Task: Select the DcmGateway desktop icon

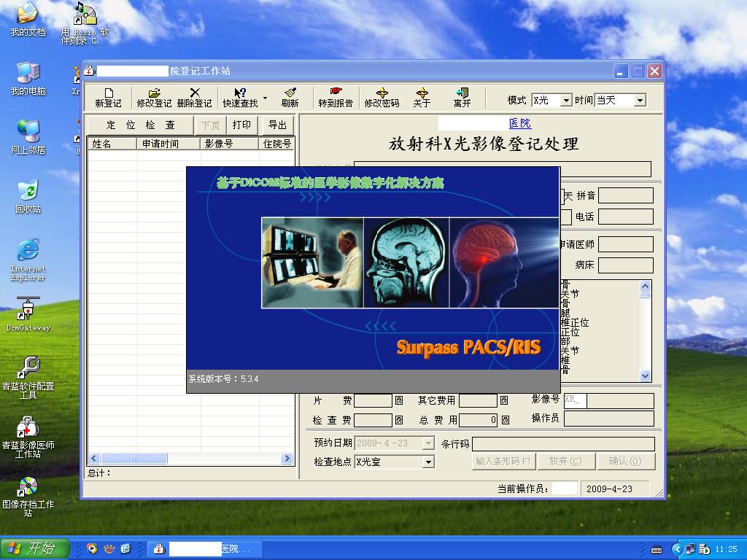Action: (x=28, y=314)
